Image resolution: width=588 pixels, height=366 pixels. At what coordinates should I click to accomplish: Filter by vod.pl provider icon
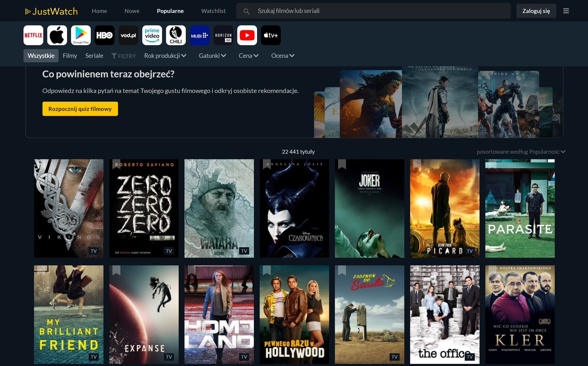(x=129, y=35)
